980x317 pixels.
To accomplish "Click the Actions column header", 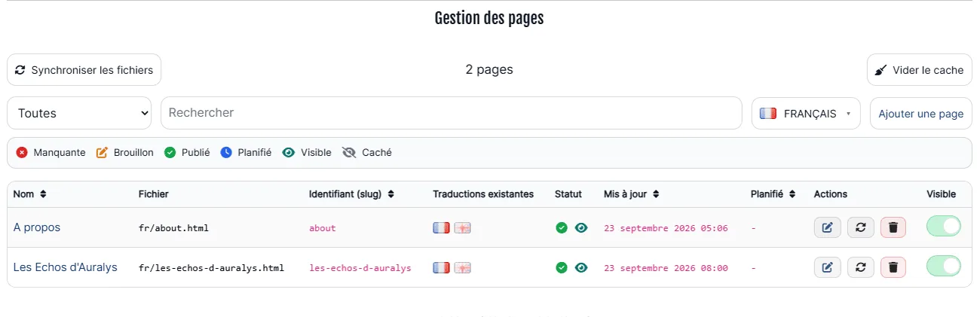I will [831, 194].
